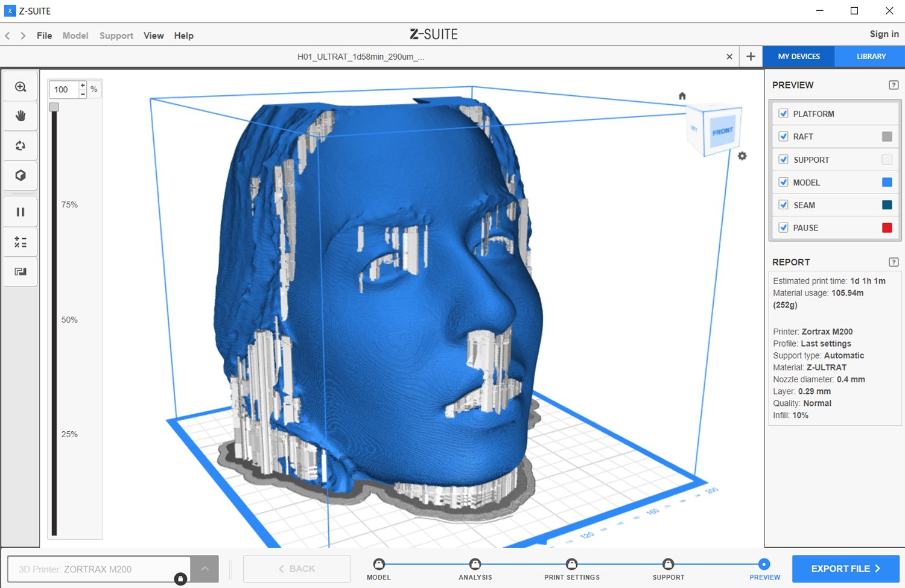Click the PRINT SETTINGS step lock node
The image size is (905, 588).
click(572, 564)
